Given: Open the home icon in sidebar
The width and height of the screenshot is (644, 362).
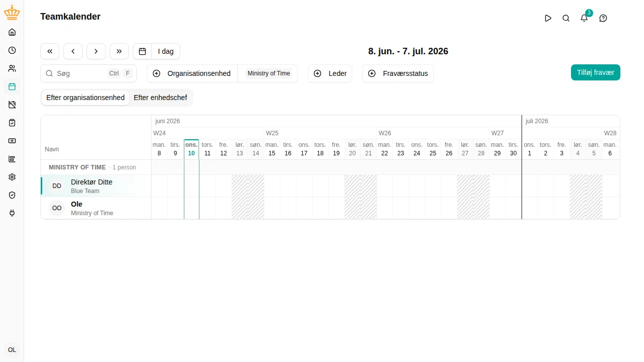Looking at the screenshot, I should [x=12, y=32].
